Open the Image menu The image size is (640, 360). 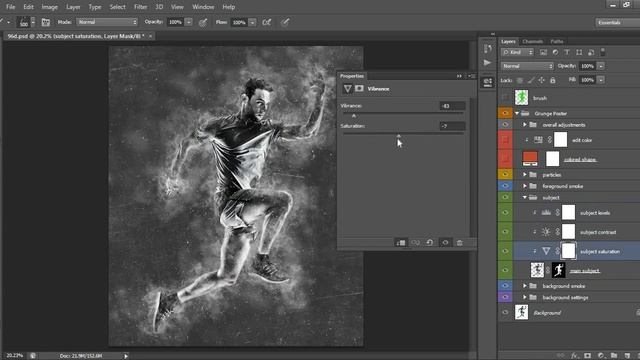[49, 7]
